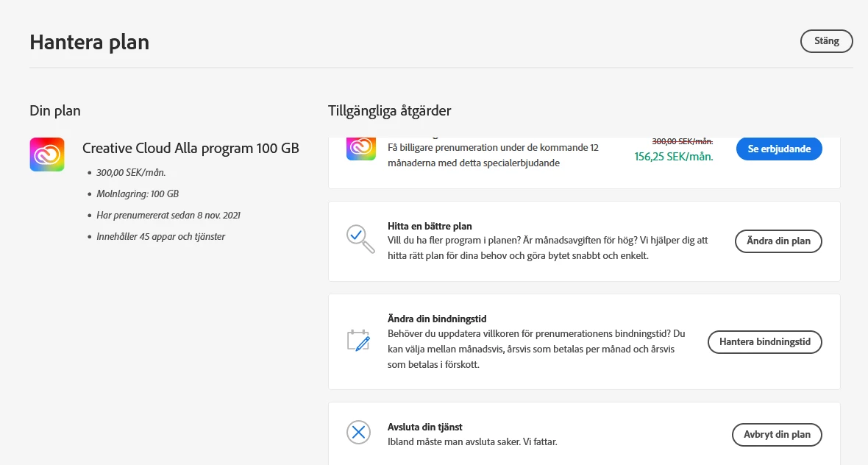Click the Få billigare prenumeration description
Viewport: 868px width, 465px height.
tap(493, 155)
